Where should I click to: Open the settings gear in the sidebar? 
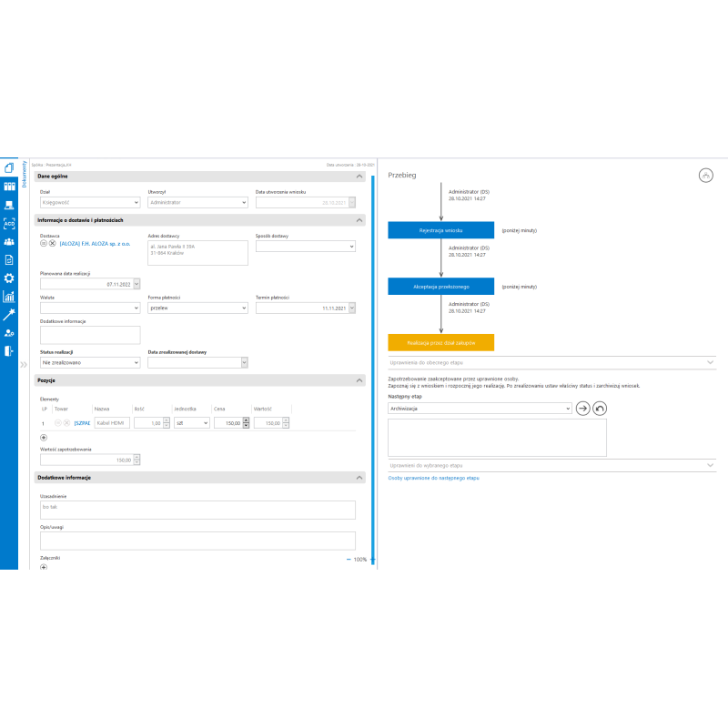tap(9, 278)
